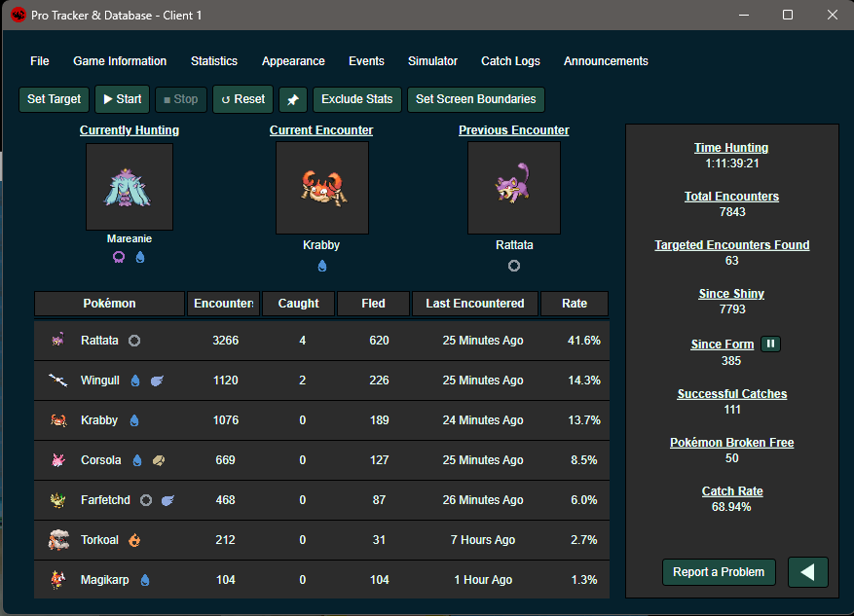Sort table by Fled column header

coord(373,304)
